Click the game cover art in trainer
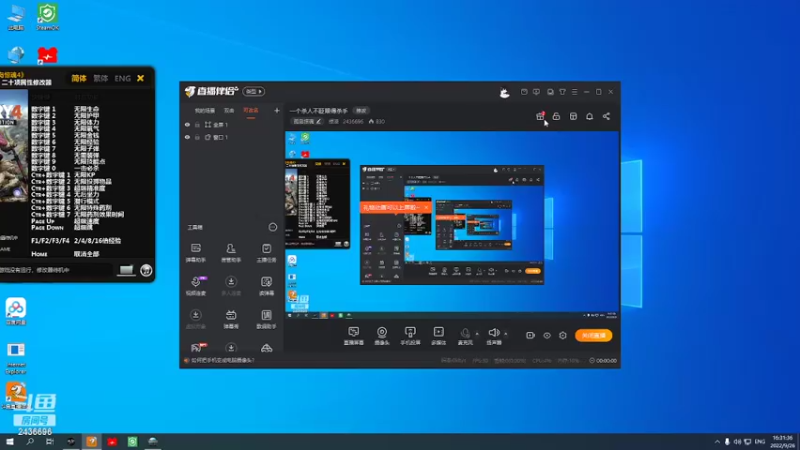This screenshot has width=800, height=450. 14,146
